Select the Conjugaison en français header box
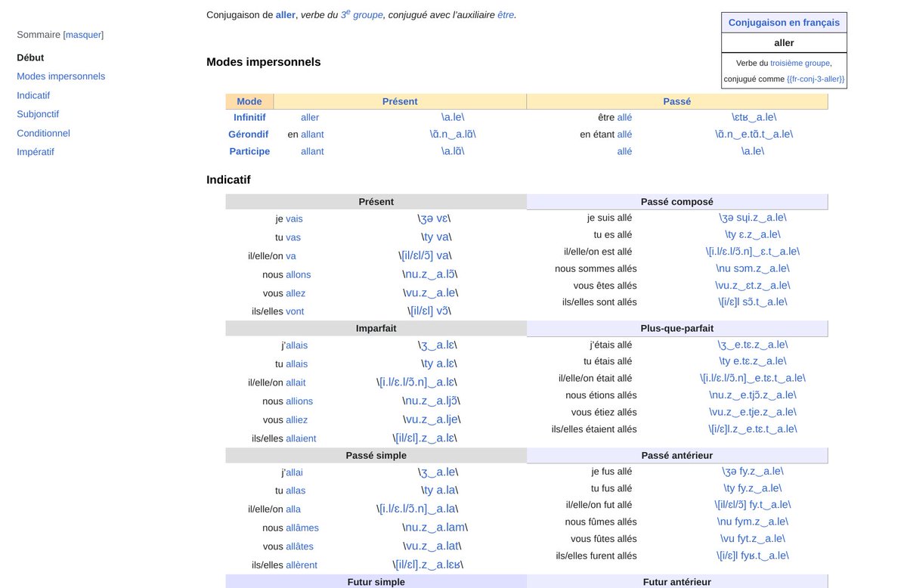907x588 pixels. pyautogui.click(x=784, y=22)
